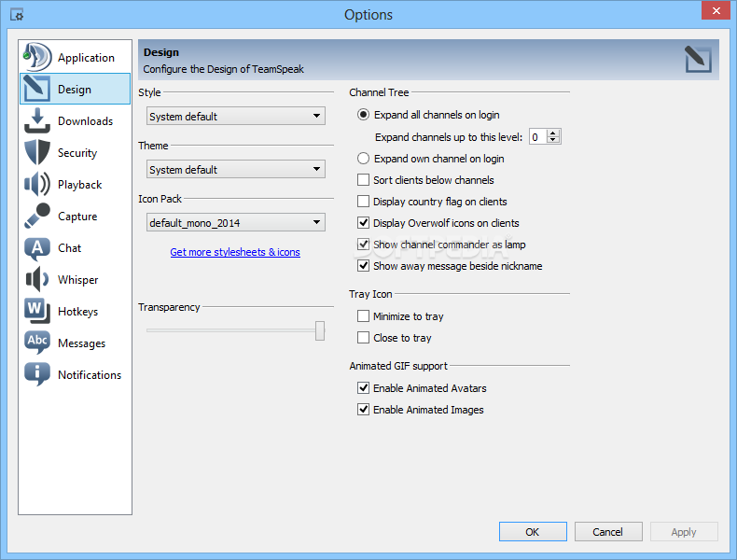Click the Hotkeys W key icon
The width and height of the screenshot is (737, 560).
(x=37, y=311)
